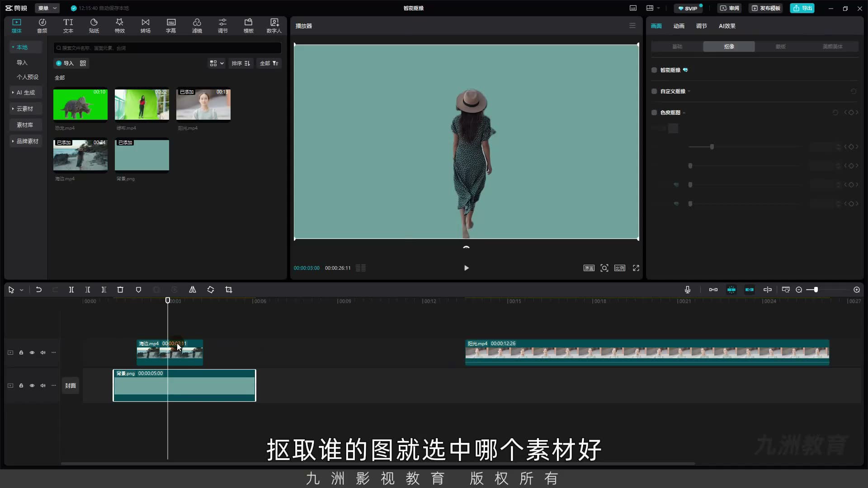Click the 封面 cover button on timeline
The height and width of the screenshot is (488, 868).
click(70, 385)
